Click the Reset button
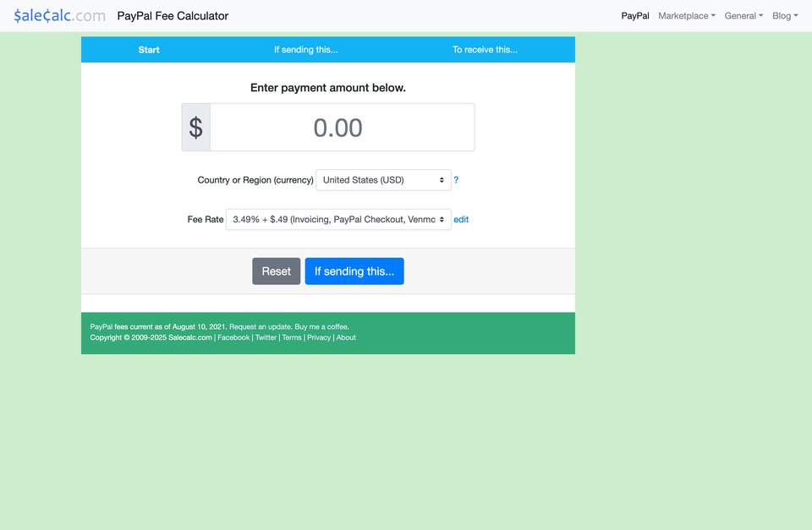The width and height of the screenshot is (812, 530). point(276,271)
